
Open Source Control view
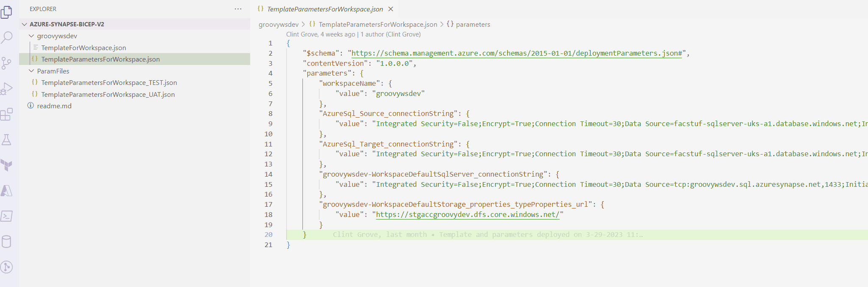[x=7, y=63]
